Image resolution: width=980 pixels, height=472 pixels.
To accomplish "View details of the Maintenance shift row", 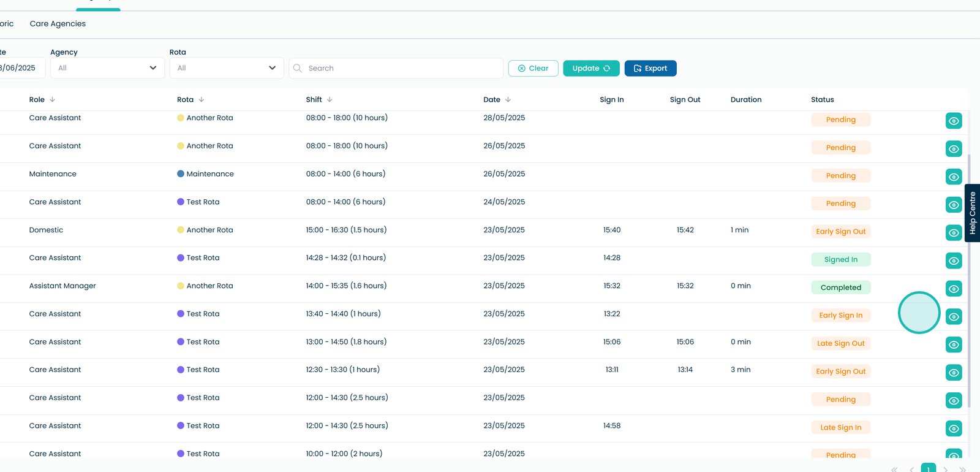I will click(x=953, y=177).
